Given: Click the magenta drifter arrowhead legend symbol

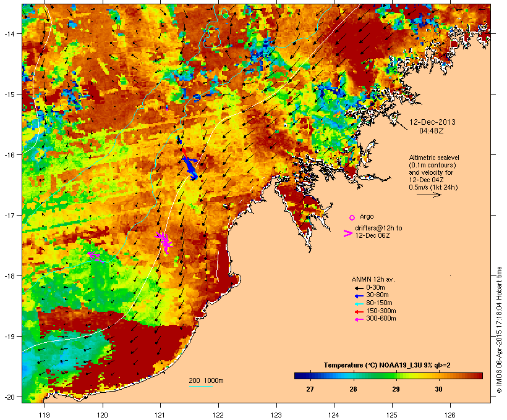Looking at the screenshot, I should (347, 233).
